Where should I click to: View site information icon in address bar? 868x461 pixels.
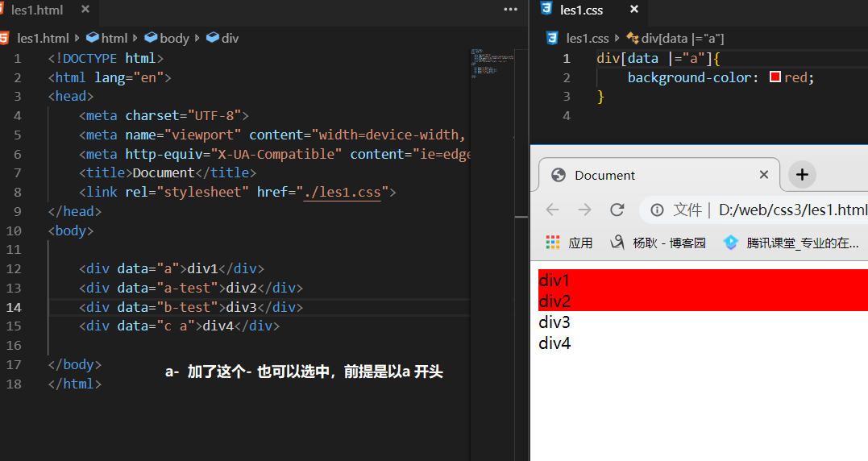click(x=657, y=210)
